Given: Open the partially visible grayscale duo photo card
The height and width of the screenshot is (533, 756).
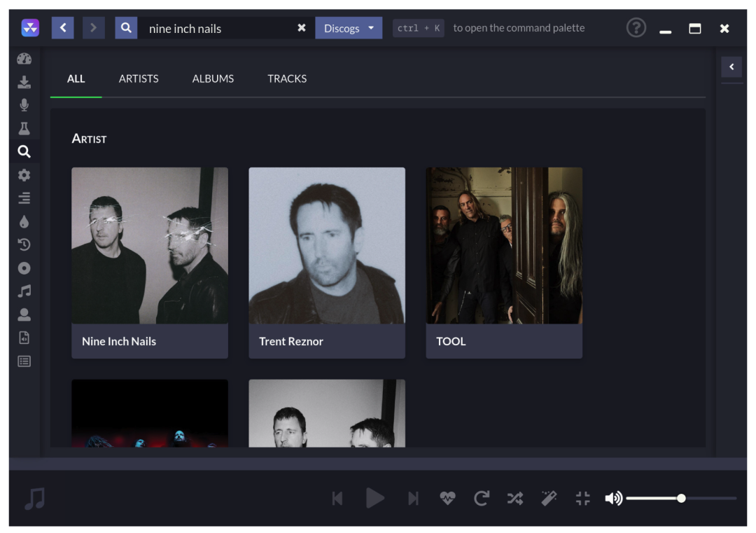Looking at the screenshot, I should pyautogui.click(x=327, y=413).
